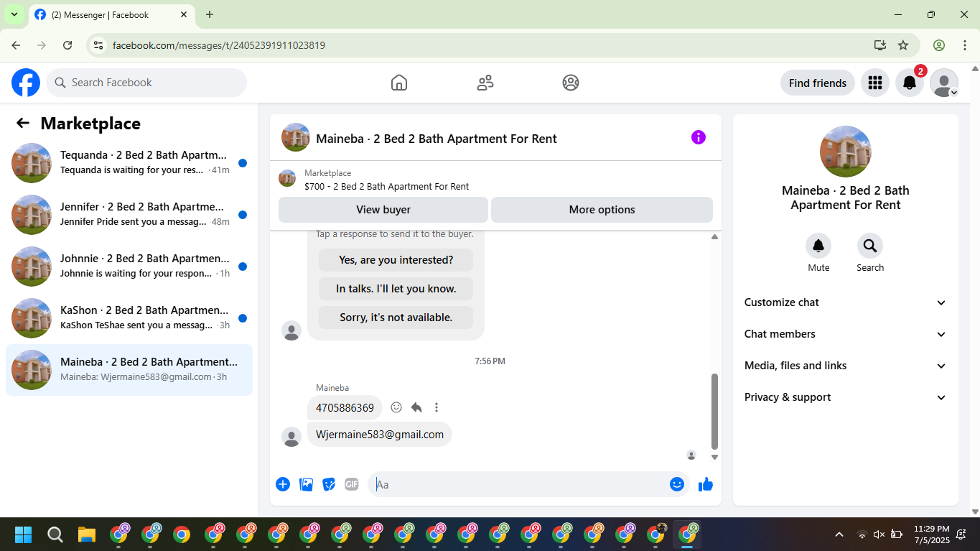Send a thumbs-up like
The image size is (980, 551).
(x=706, y=484)
